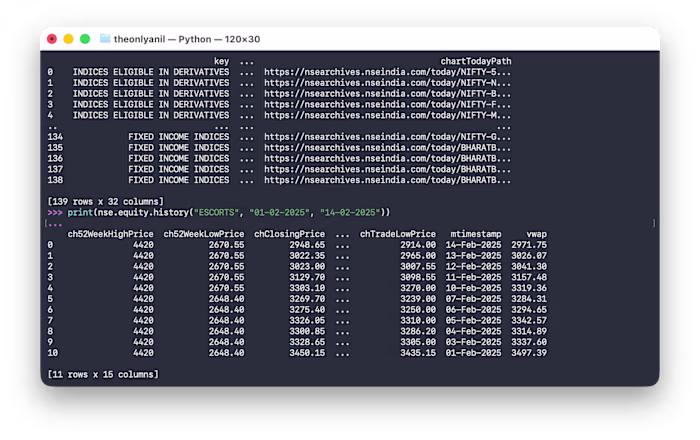Viewport: 700px width, 440px height.
Task: Click the URL ending in NIFTY-G...
Action: [x=388, y=137]
